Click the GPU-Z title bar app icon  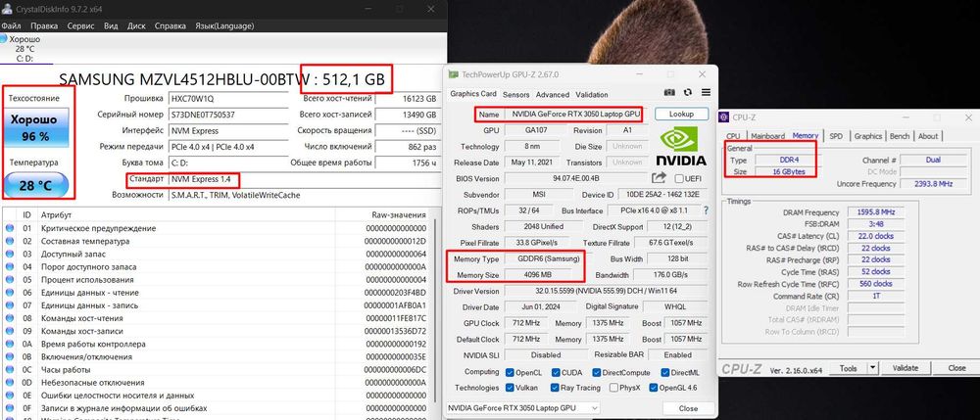[453, 74]
